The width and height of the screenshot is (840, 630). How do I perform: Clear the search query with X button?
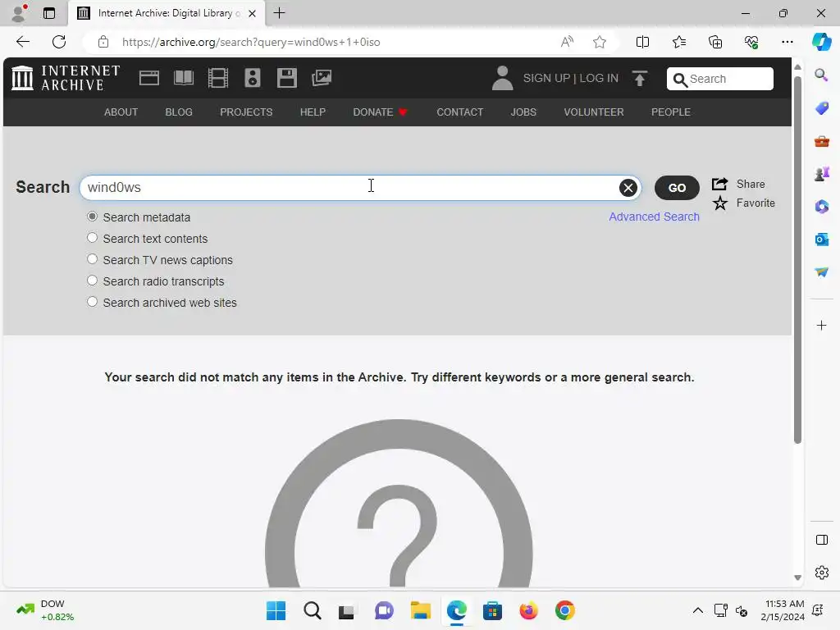click(628, 188)
